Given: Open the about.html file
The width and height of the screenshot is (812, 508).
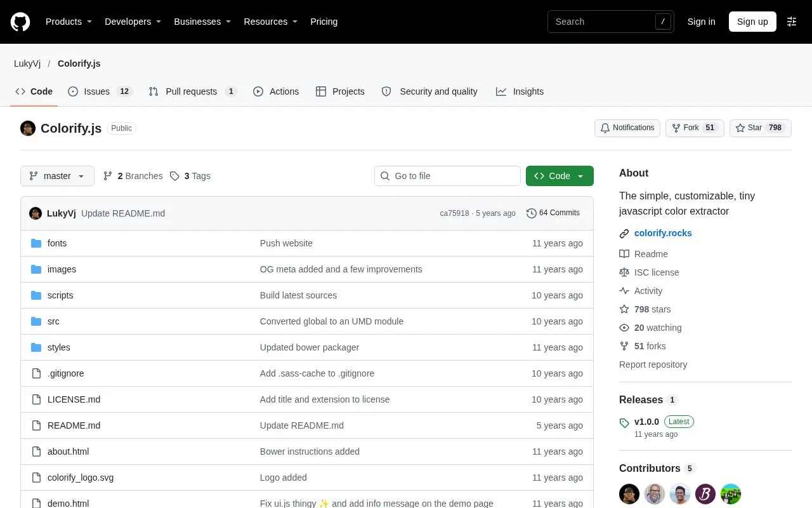Looking at the screenshot, I should point(68,451).
